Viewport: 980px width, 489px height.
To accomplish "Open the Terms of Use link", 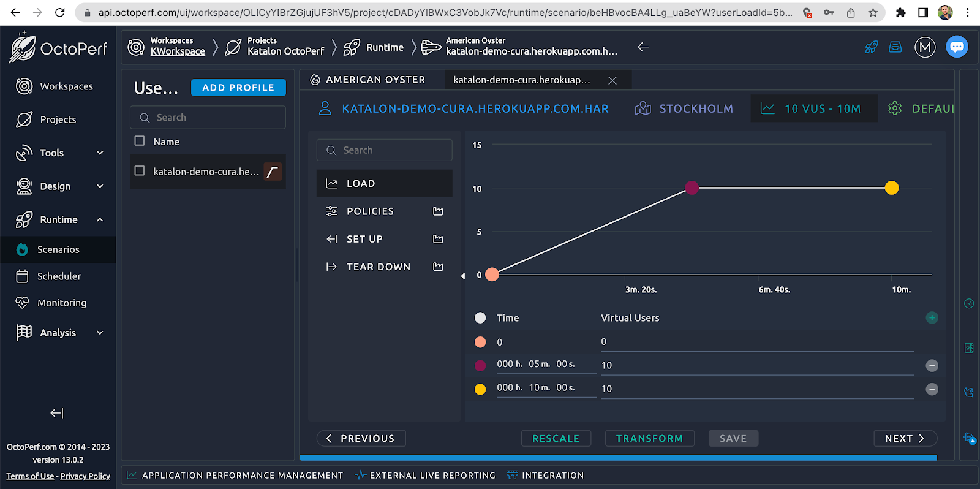I will (x=30, y=476).
